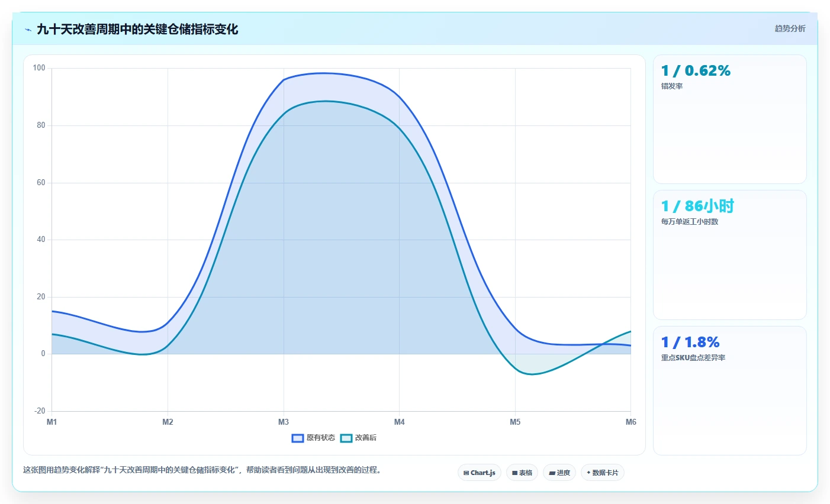Select the 表格 chip
Viewport: 830px width, 504px height.
pos(522,473)
